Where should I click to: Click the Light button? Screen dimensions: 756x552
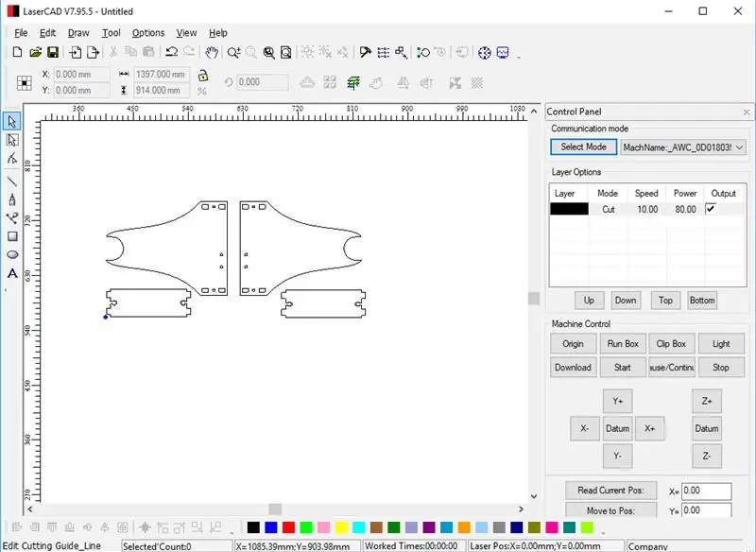[x=721, y=344]
